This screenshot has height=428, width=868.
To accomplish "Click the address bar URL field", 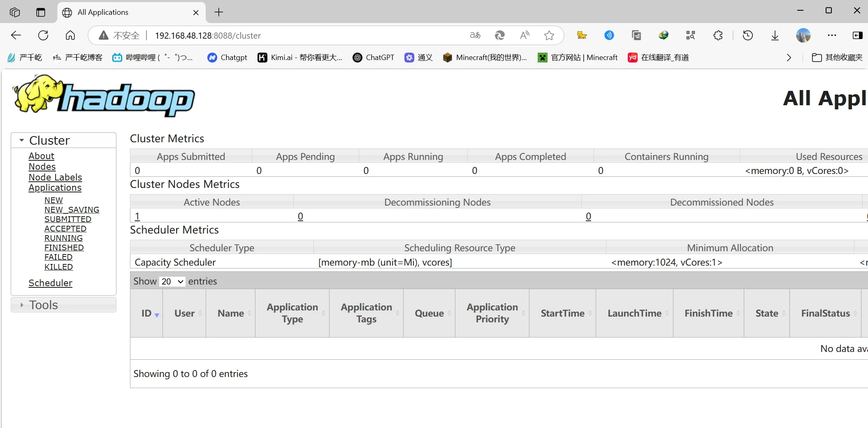I will click(288, 35).
